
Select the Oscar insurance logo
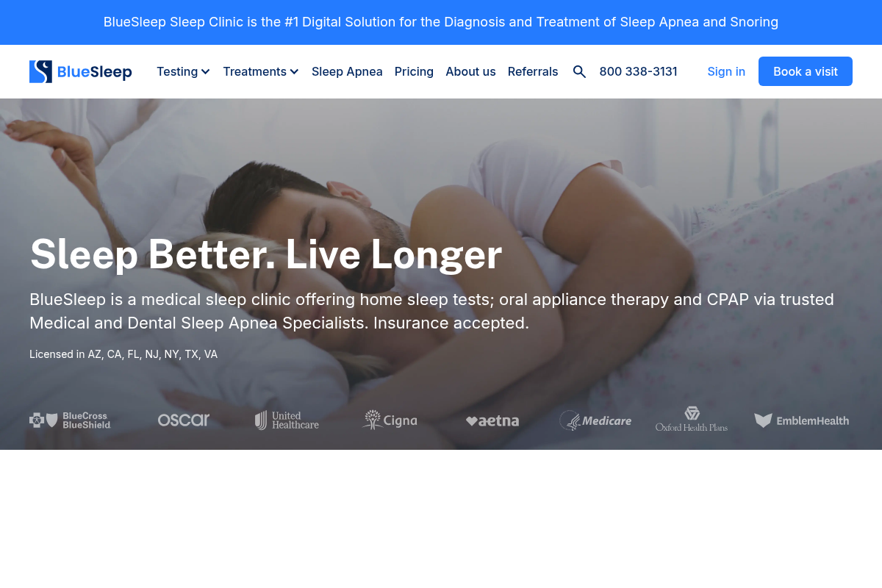coord(184,420)
